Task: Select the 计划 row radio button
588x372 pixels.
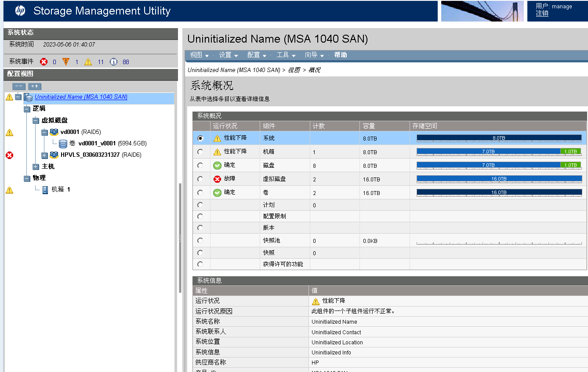Action: [x=200, y=205]
